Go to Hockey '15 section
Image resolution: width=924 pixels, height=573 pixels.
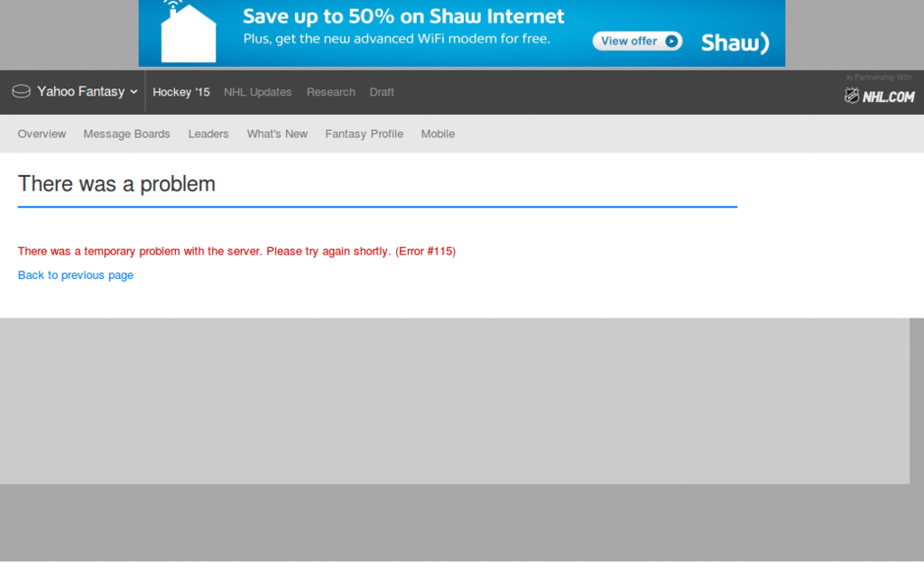coord(180,92)
